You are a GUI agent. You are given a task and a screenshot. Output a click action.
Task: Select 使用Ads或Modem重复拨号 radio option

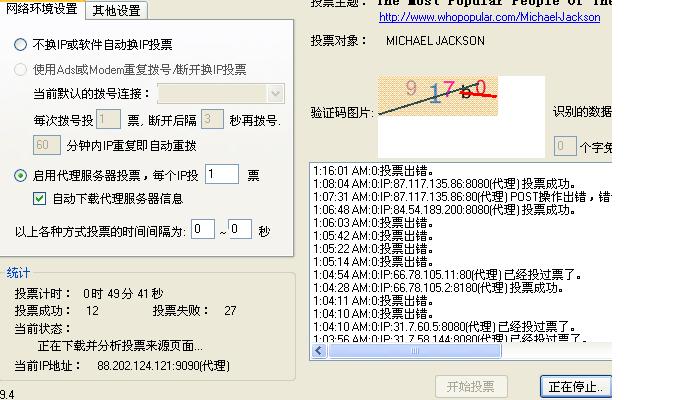(x=21, y=70)
